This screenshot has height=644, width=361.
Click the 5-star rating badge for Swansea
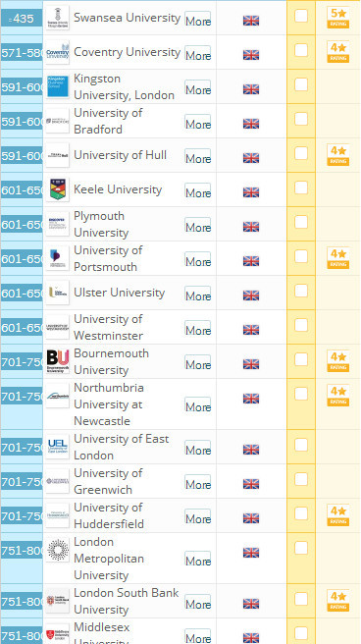pyautogui.click(x=338, y=18)
